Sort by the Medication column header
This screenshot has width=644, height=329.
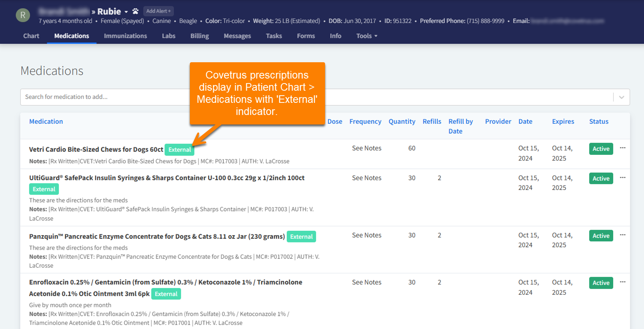46,121
